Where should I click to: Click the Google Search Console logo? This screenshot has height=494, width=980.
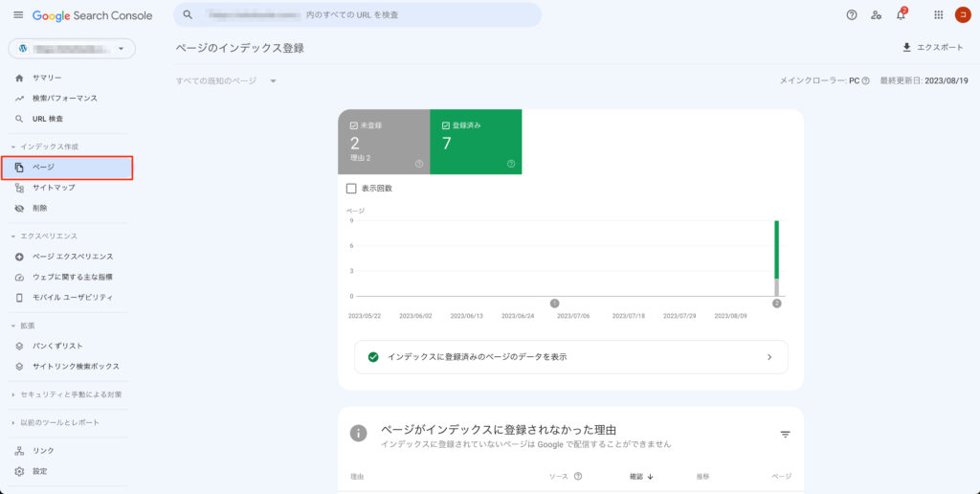(x=93, y=15)
